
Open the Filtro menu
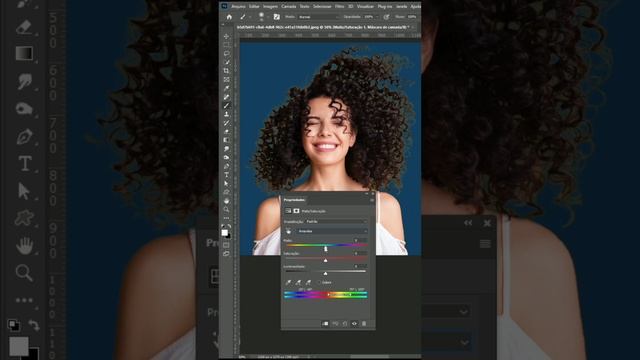point(340,7)
